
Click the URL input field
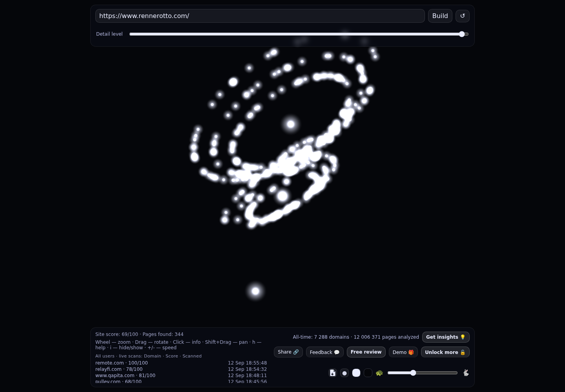260,16
